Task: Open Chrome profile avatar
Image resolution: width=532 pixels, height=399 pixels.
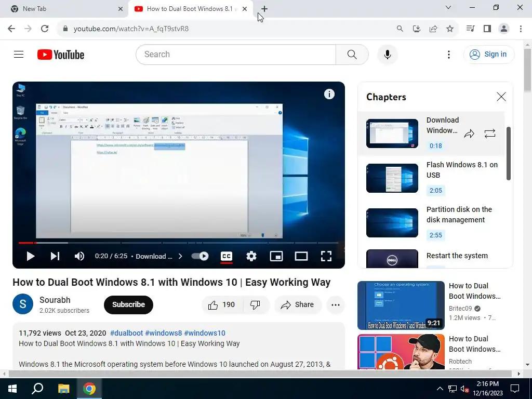Action: [x=504, y=29]
